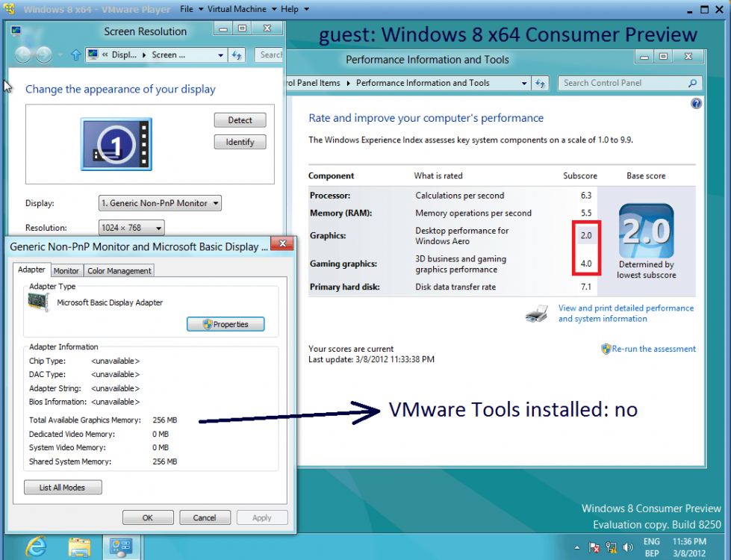Click the search magnifier in Control Panel
This screenshot has width=731, height=560.
692,83
